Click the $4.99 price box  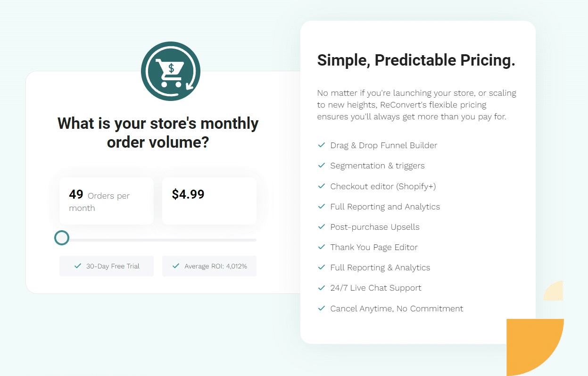(x=209, y=201)
